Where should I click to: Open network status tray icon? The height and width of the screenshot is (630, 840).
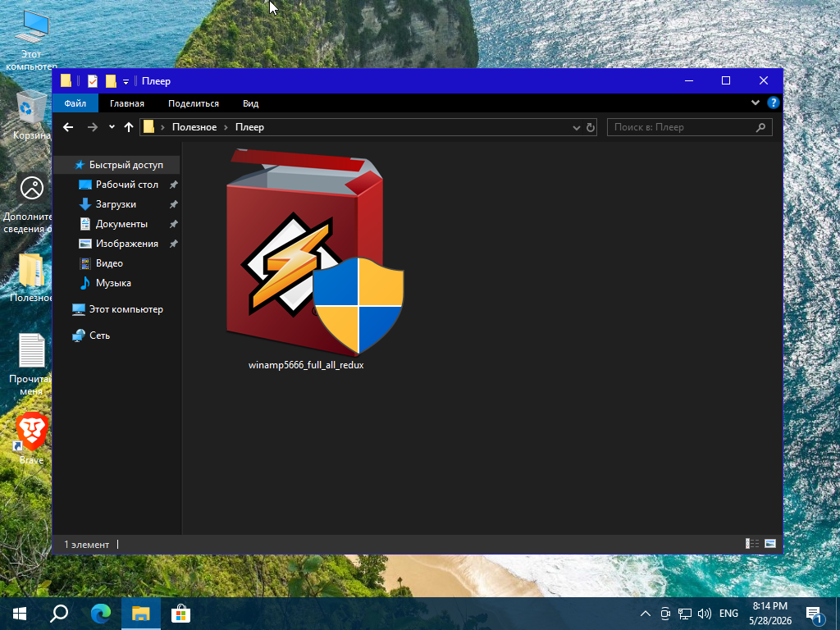pyautogui.click(x=685, y=614)
